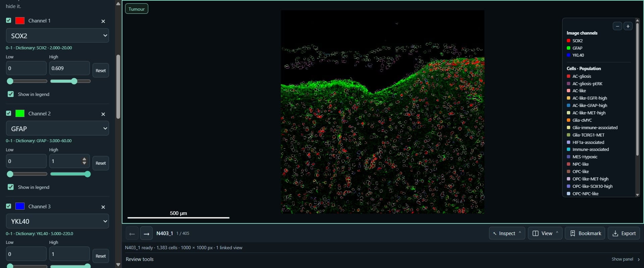
Task: Open the SOX2 marker dropdown
Action: [x=57, y=36]
